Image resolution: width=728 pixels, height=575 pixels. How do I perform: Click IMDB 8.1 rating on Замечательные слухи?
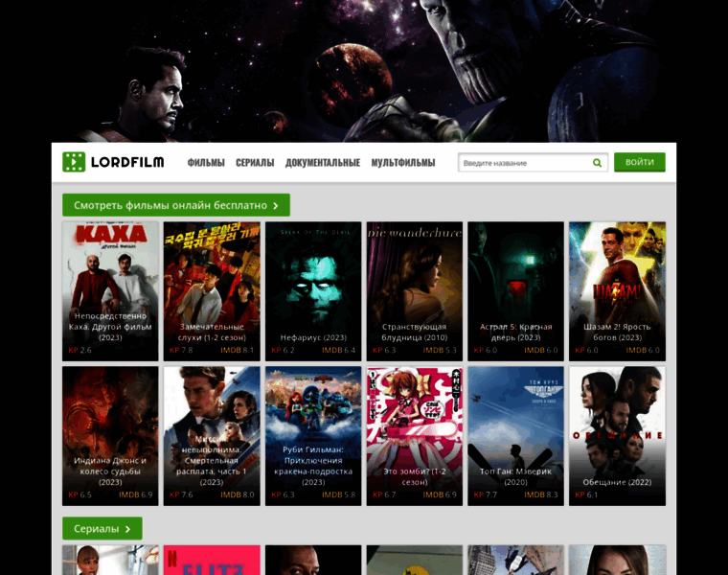click(238, 350)
